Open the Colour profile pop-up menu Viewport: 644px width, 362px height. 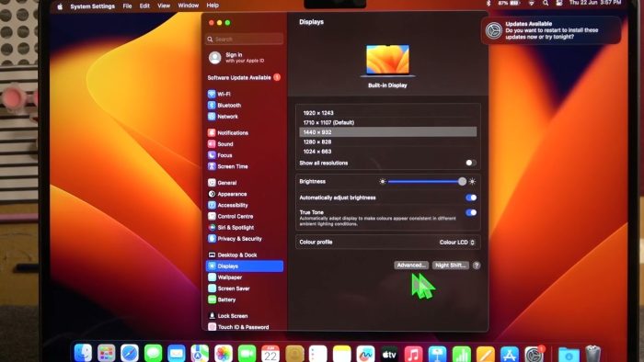[456, 243]
